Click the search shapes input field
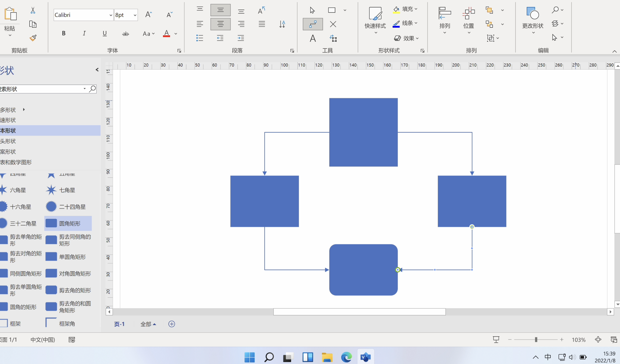620x364 pixels. point(41,89)
